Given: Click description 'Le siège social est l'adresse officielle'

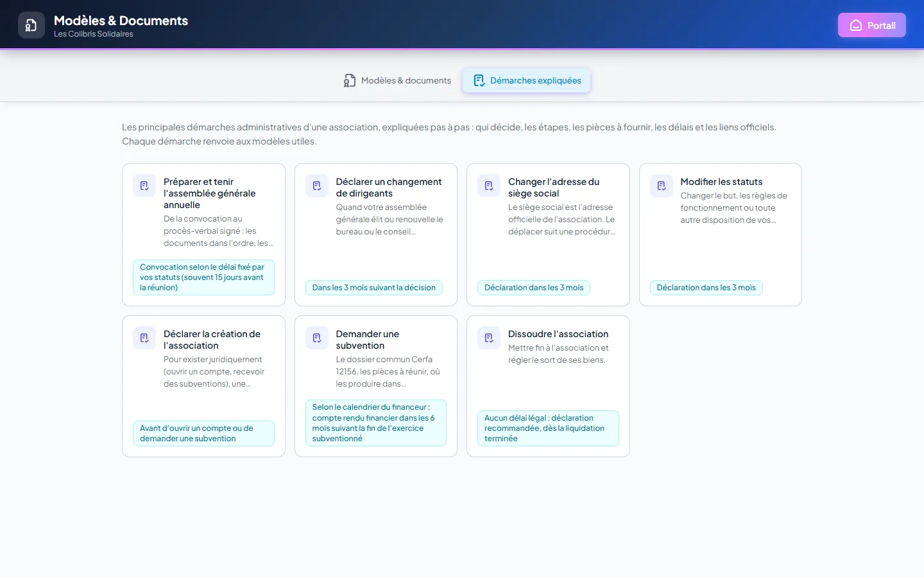Looking at the screenshot, I should pos(563,220).
